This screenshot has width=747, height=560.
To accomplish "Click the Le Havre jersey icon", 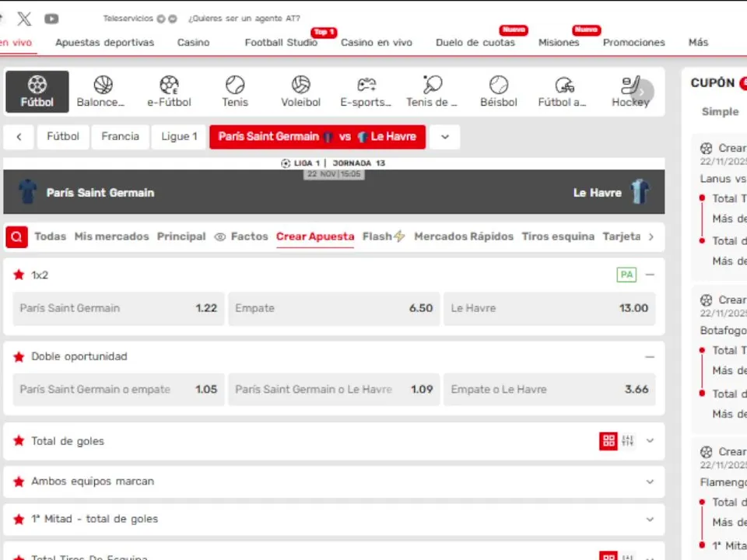I will pyautogui.click(x=640, y=191).
